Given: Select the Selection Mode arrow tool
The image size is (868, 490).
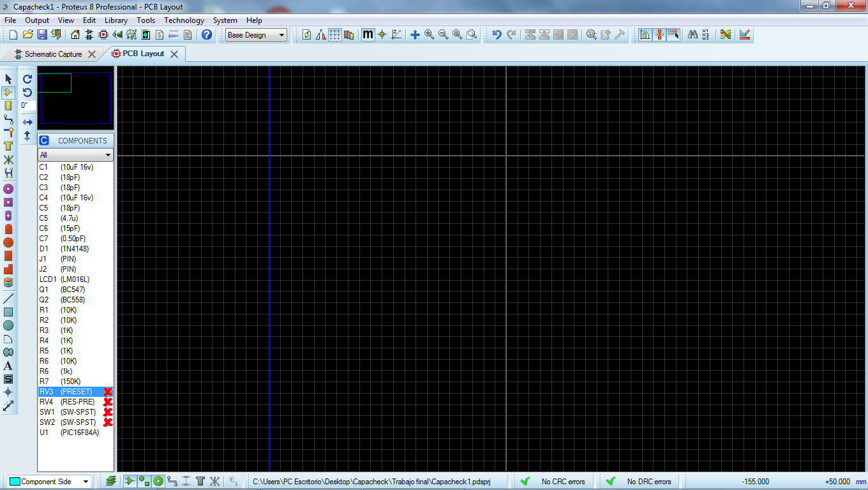Looking at the screenshot, I should pos(8,78).
